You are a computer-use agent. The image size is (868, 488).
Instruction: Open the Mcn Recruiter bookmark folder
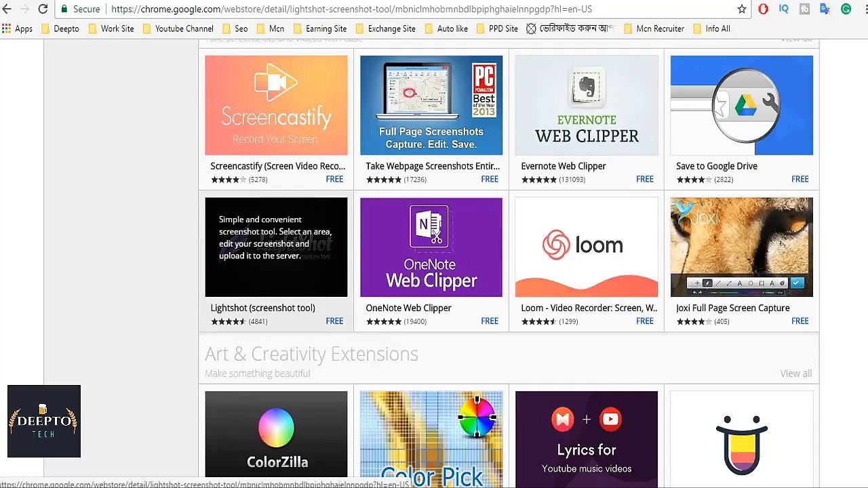tap(654, 28)
